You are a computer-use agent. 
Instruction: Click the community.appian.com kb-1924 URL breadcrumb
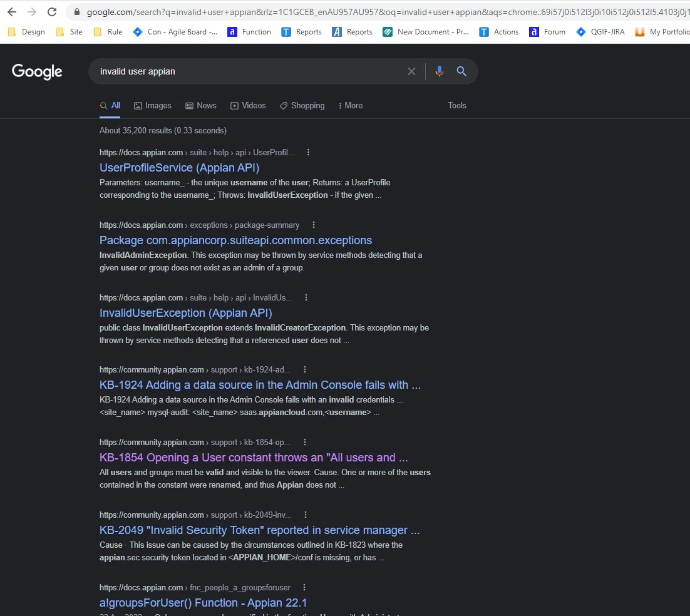pyautogui.click(x=195, y=369)
